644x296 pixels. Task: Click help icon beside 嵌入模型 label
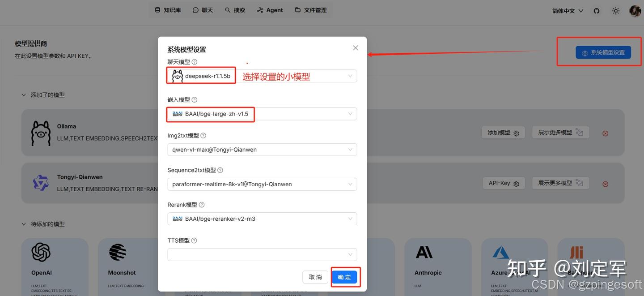(x=195, y=100)
